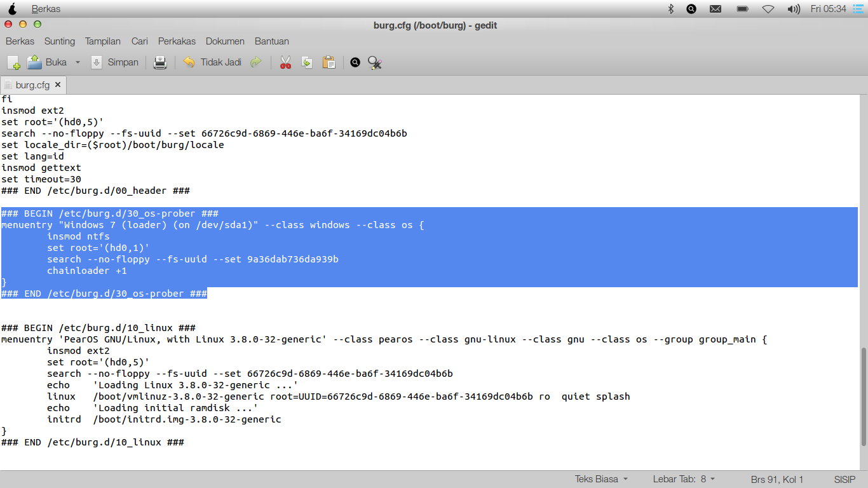Place cursor on the 'chainloader +1' line

87,271
